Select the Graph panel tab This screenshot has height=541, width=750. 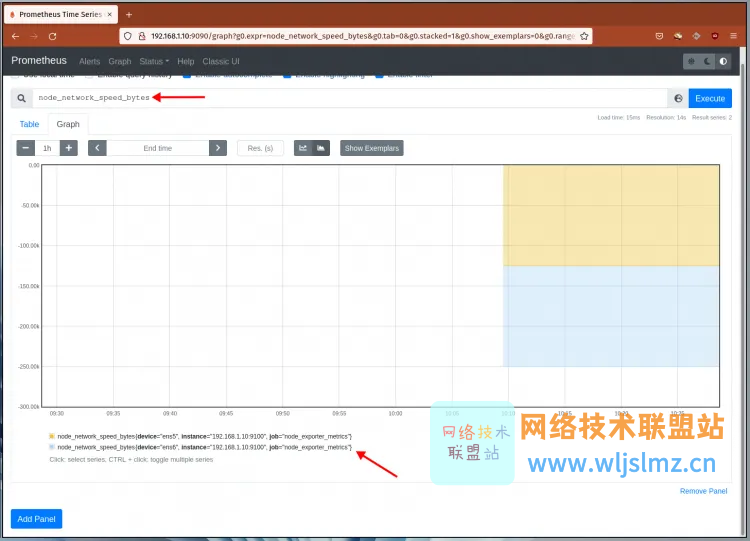(x=68, y=124)
